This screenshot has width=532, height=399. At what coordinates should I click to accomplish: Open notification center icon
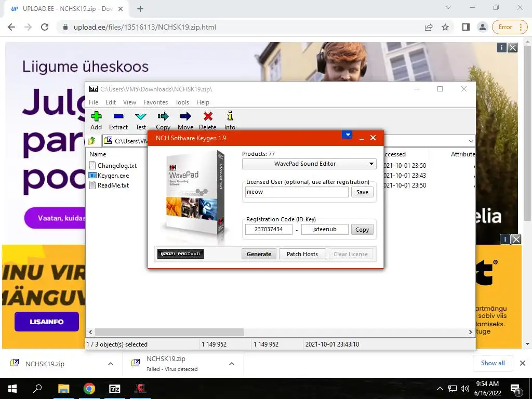click(515, 389)
